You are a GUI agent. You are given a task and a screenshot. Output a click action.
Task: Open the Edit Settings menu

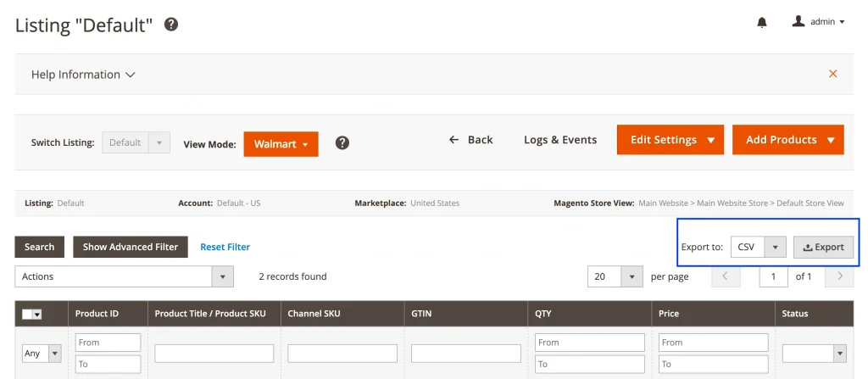670,140
